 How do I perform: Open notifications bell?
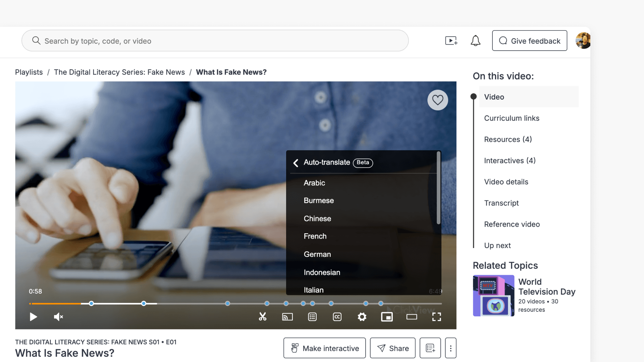coord(475,41)
